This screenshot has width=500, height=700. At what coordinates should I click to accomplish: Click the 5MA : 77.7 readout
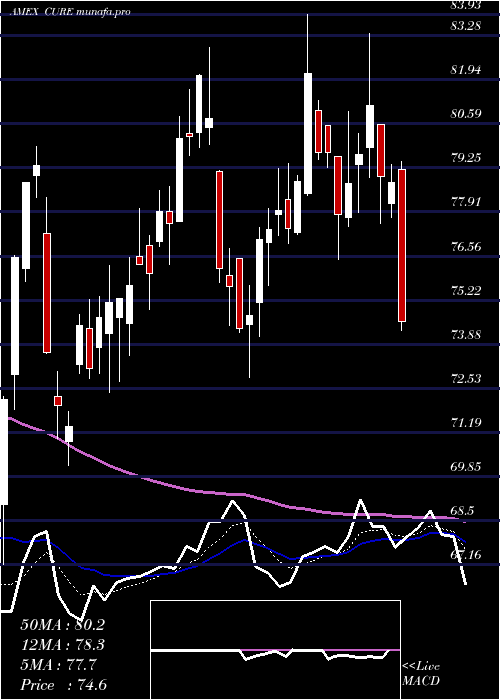pyautogui.click(x=59, y=665)
